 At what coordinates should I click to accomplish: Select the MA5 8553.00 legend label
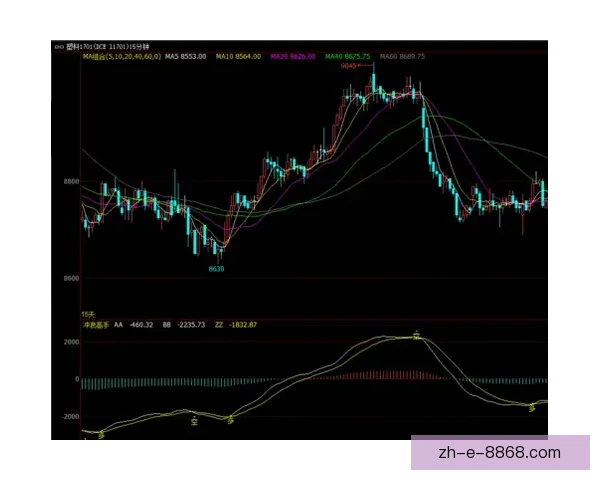[x=185, y=57]
